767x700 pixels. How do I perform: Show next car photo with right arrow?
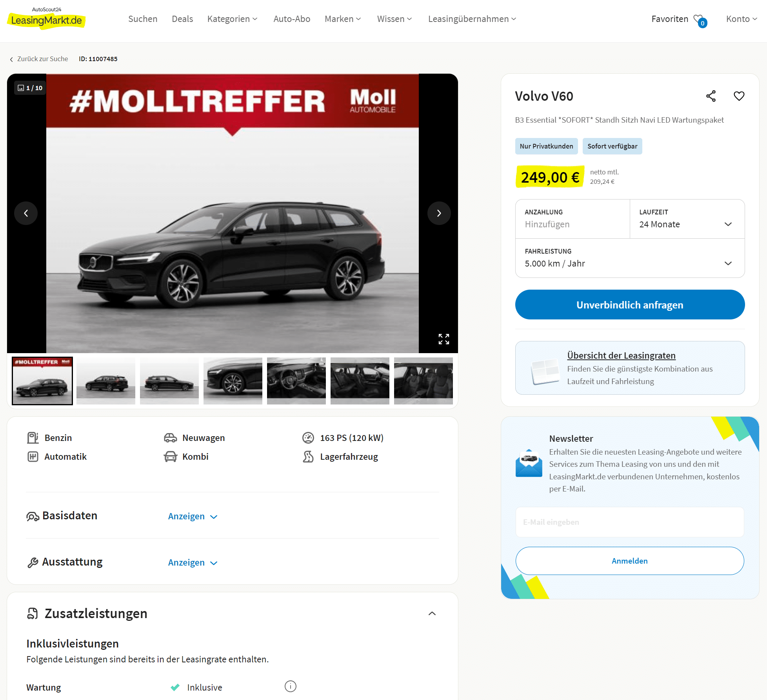point(439,213)
